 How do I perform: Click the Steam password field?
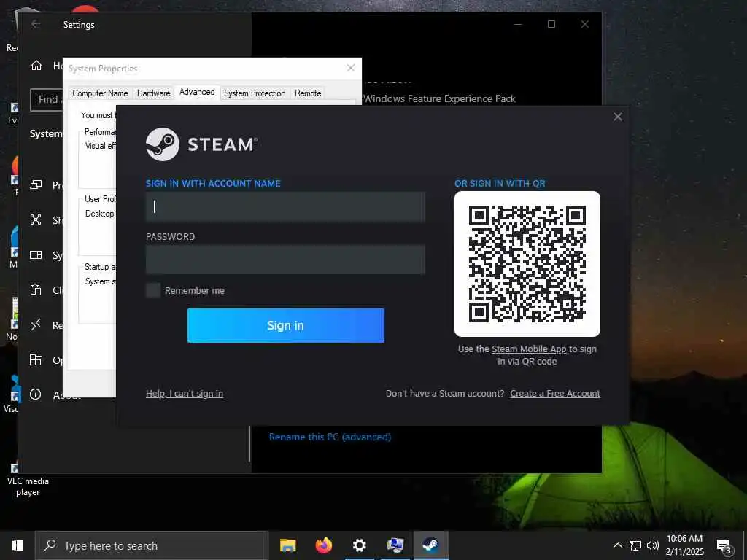[x=285, y=260]
